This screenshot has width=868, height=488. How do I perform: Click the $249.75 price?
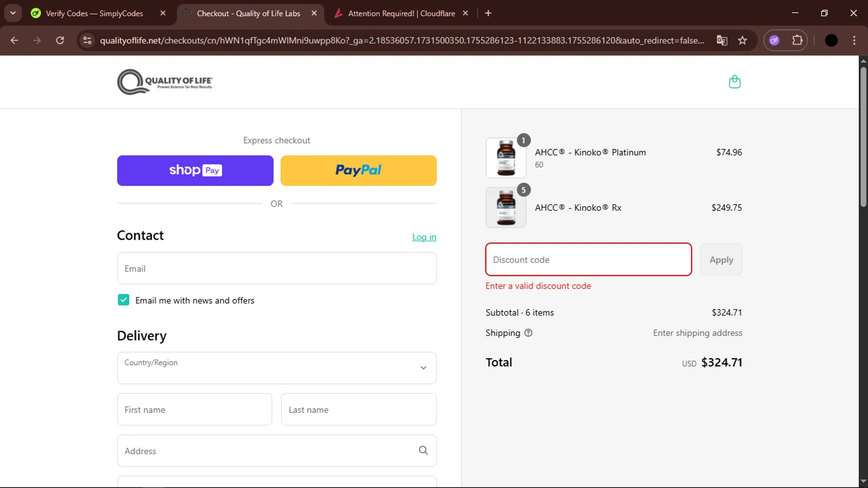(727, 207)
